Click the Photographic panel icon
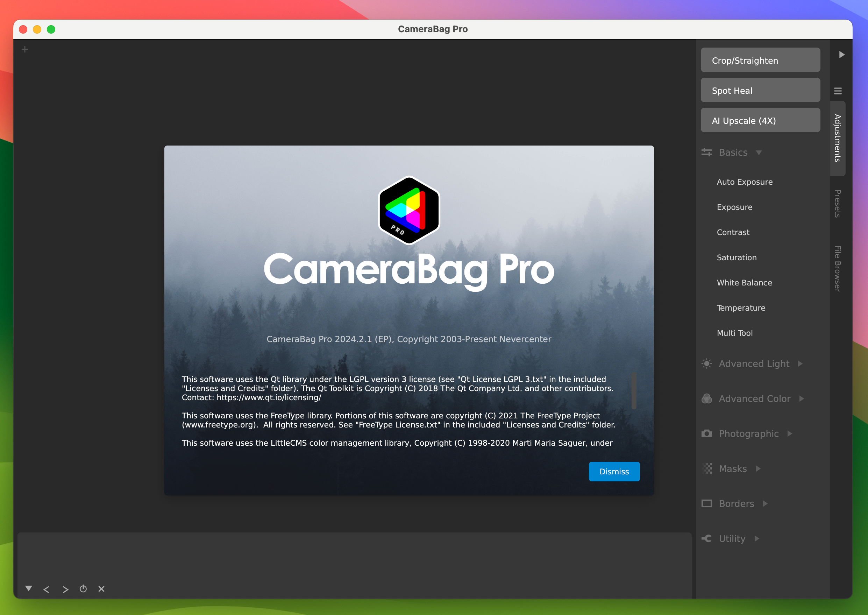 click(x=706, y=433)
